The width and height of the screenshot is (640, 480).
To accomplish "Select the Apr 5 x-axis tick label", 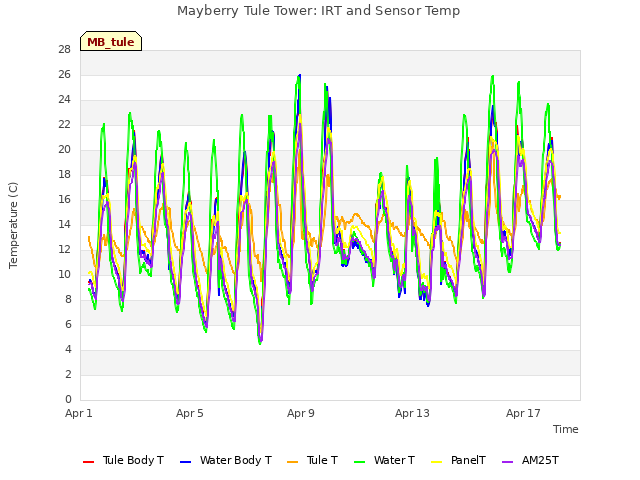I will pos(190,413).
